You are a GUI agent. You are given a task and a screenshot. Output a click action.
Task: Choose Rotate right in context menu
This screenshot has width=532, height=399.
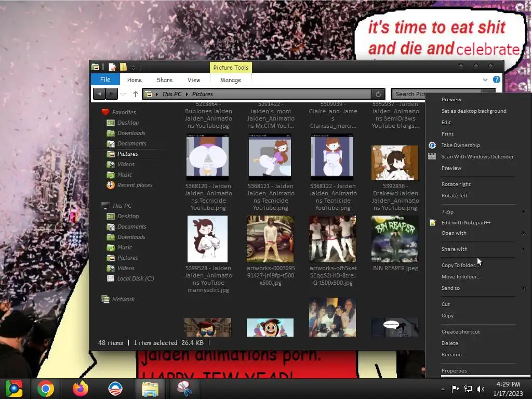point(456,184)
